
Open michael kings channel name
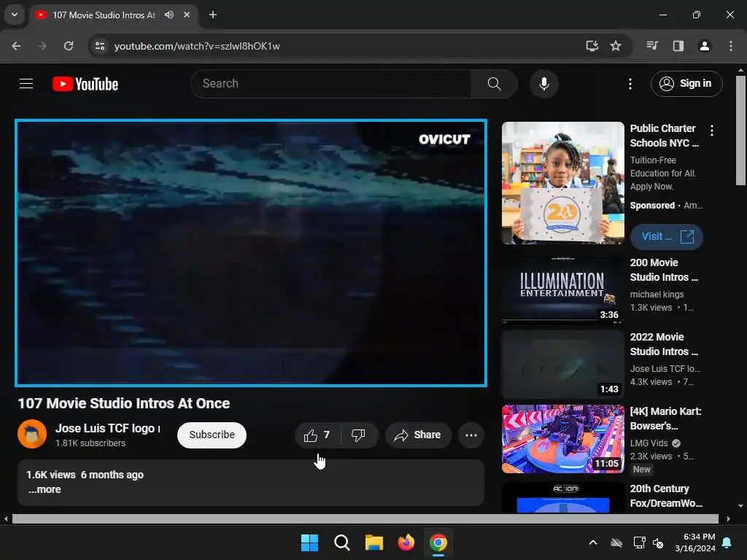click(657, 295)
